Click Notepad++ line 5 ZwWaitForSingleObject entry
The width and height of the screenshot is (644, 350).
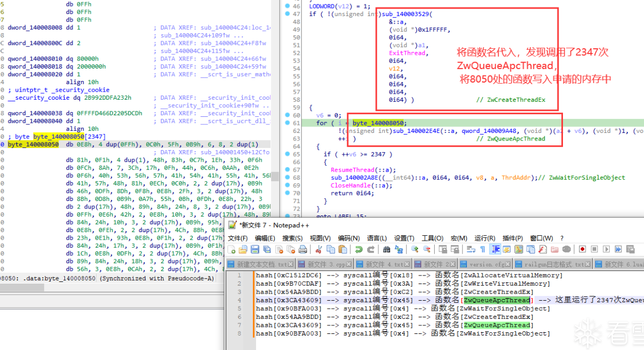click(x=402, y=308)
